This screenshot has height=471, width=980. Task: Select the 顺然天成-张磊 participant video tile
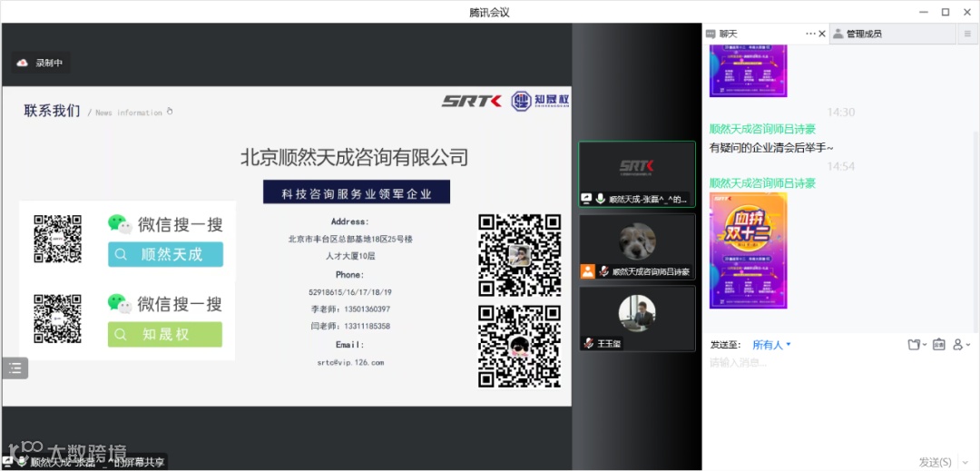637,173
